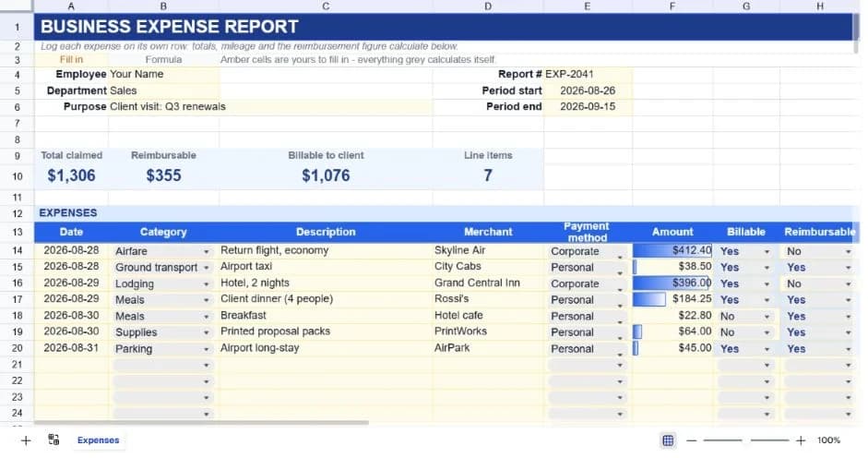Add a new sheet with plus icon
Screen dimensions: 868x458
tap(26, 440)
